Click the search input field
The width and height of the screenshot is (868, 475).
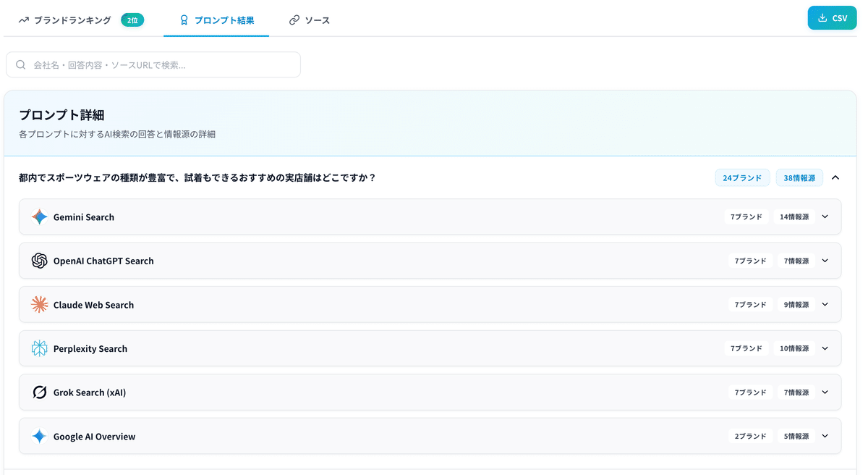pyautogui.click(x=153, y=64)
